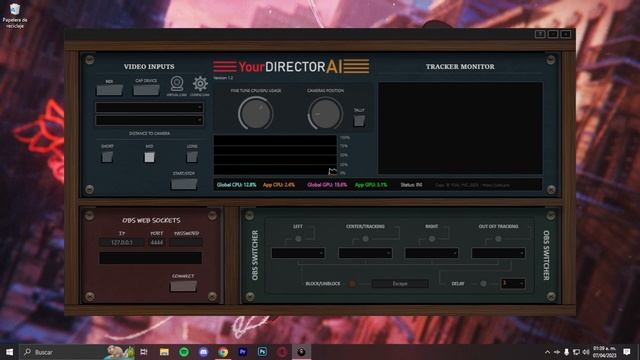Viewport: 640px width, 360px height.
Task: Toggle the Left scene indicator in OBS Switcher
Action: [x=298, y=239]
